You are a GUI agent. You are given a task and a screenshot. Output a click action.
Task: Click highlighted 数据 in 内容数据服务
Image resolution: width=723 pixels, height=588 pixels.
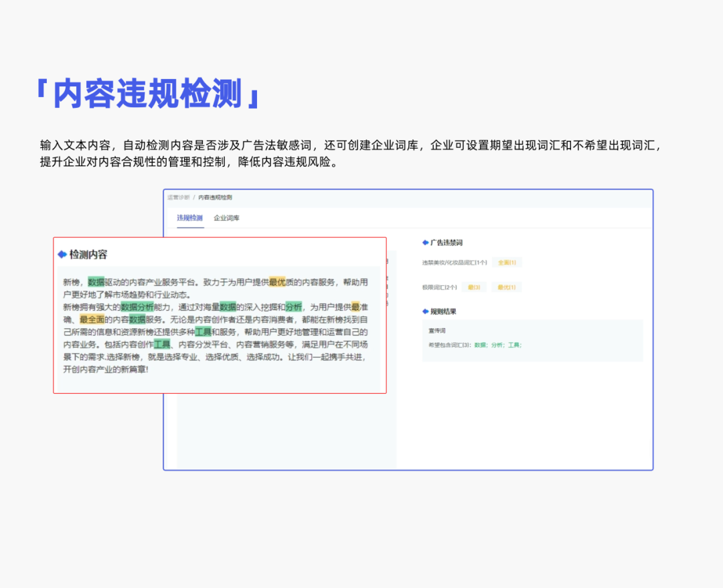pos(137,319)
